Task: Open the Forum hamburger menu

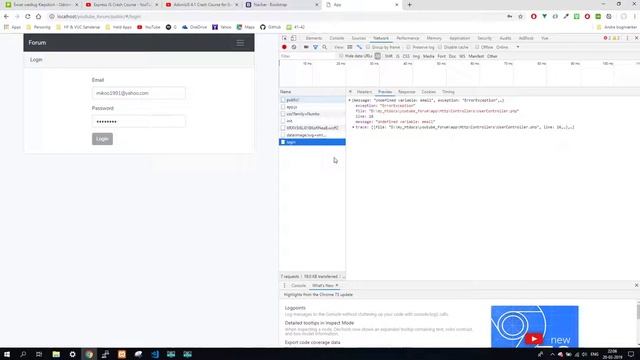Action: click(240, 43)
